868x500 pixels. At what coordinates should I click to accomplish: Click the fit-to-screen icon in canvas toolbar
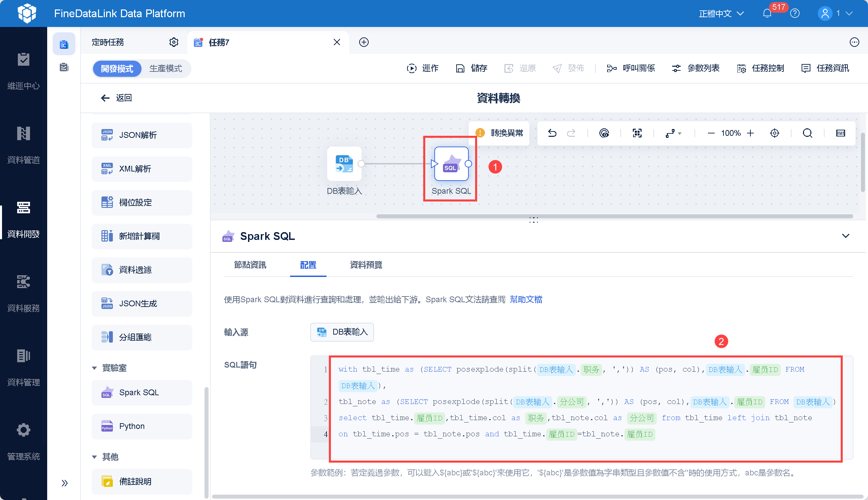[x=637, y=133]
